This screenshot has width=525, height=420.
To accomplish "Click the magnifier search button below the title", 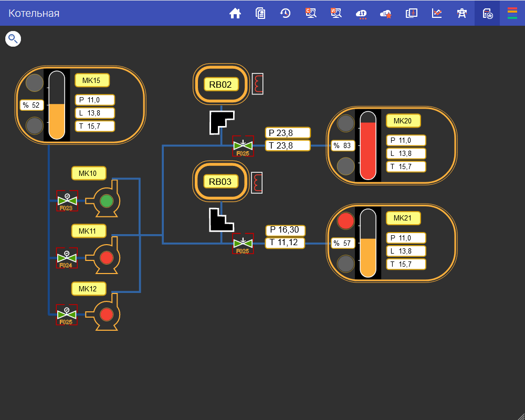I will pos(13,38).
